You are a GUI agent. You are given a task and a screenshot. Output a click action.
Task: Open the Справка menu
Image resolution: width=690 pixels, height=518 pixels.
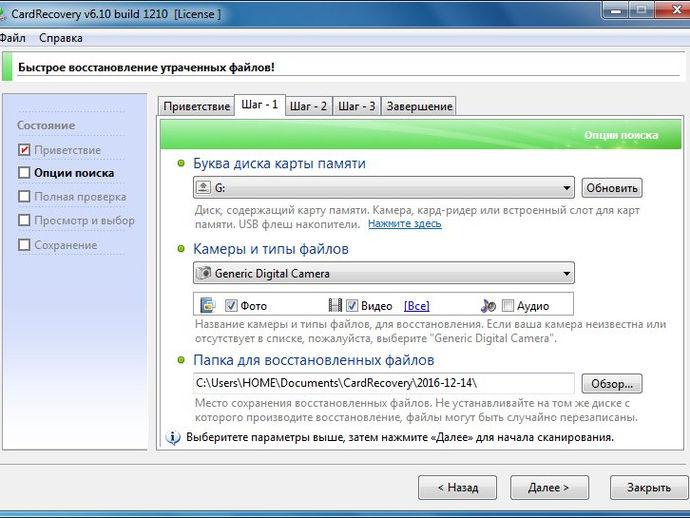point(61,38)
